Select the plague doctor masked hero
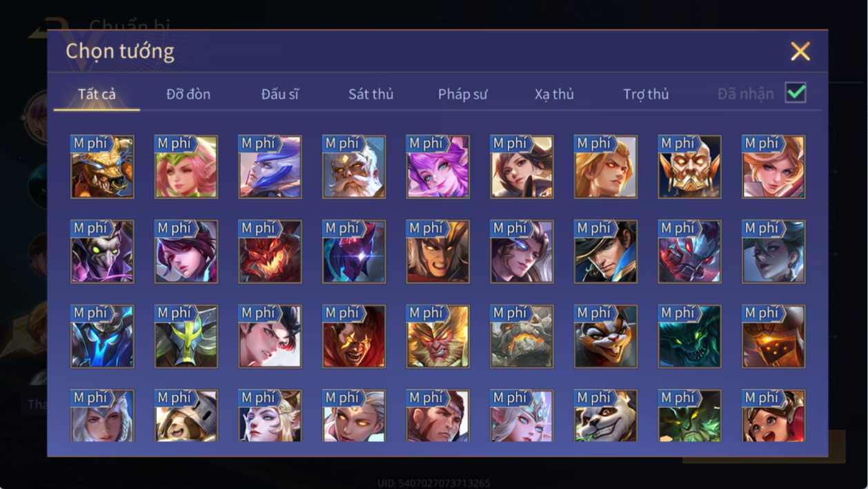This screenshot has width=868, height=489. 102,252
